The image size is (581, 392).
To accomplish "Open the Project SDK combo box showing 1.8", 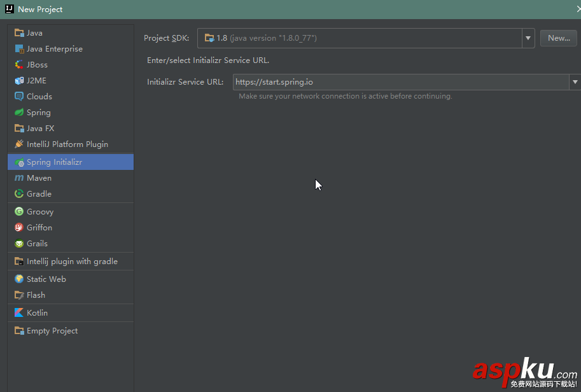I will point(366,38).
